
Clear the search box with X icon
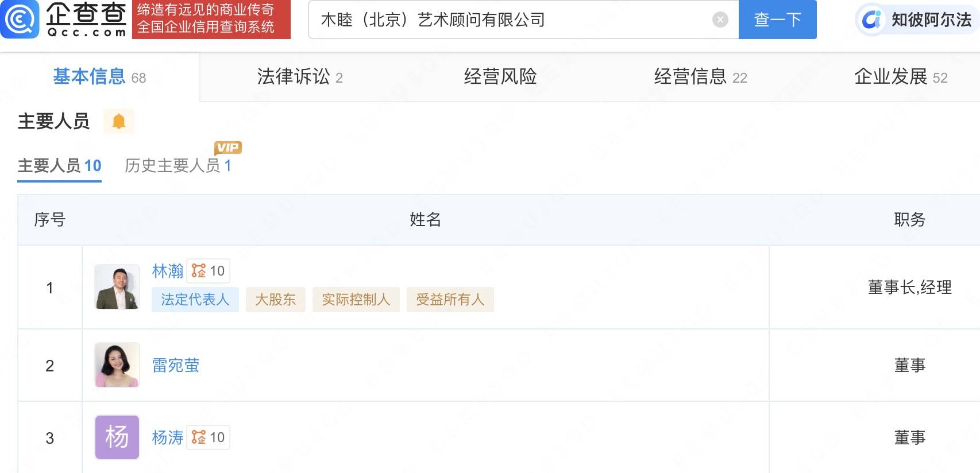720,20
